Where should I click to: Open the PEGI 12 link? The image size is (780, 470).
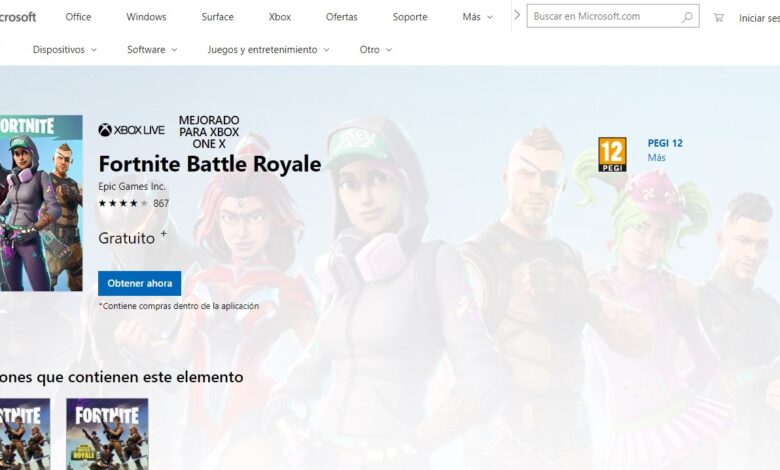pyautogui.click(x=665, y=143)
